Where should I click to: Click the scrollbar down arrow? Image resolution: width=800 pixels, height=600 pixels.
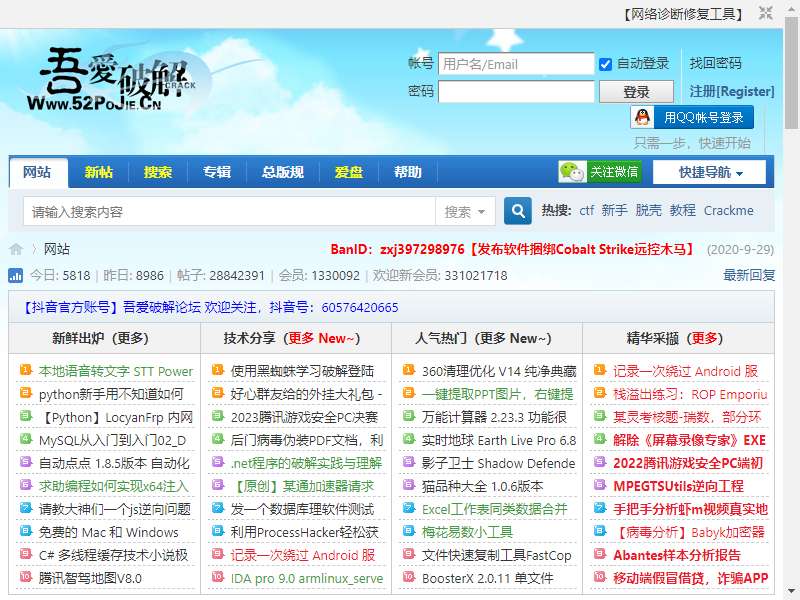(791, 591)
